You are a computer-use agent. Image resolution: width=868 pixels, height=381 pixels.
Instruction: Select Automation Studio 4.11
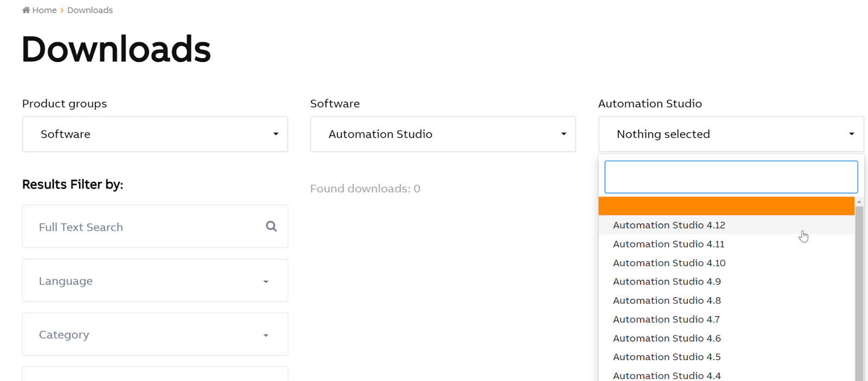click(726, 244)
